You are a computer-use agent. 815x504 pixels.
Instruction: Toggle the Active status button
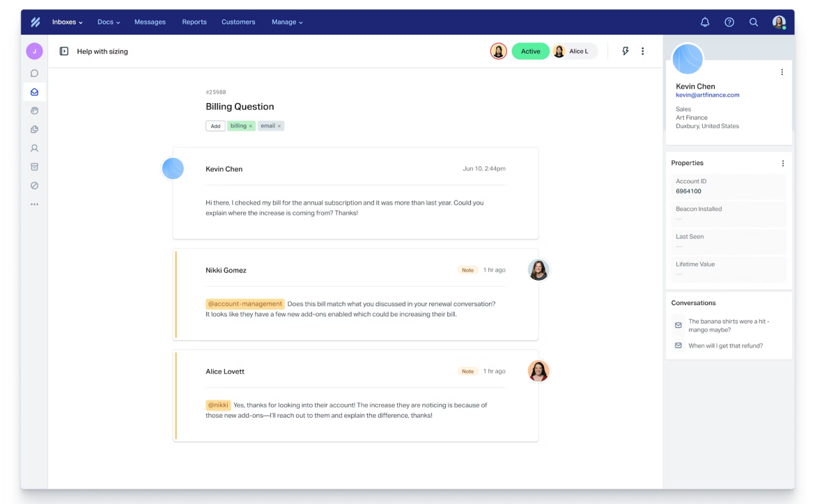530,52
